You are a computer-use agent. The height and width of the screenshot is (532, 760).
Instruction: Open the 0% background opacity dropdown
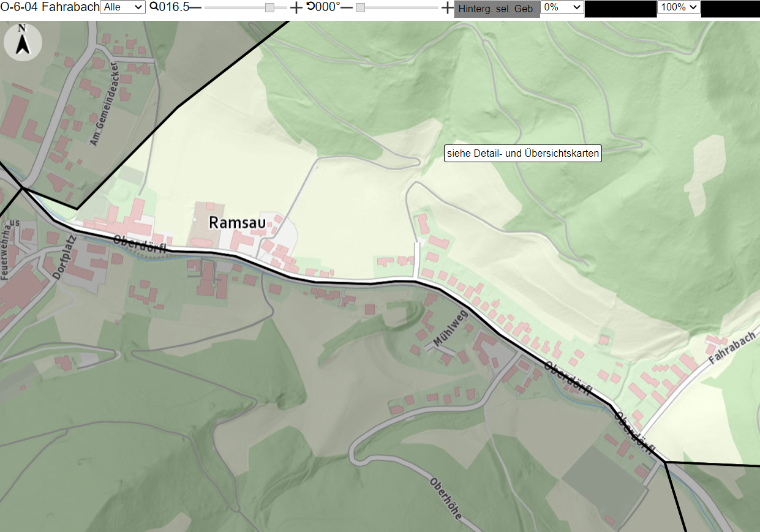[x=562, y=7]
